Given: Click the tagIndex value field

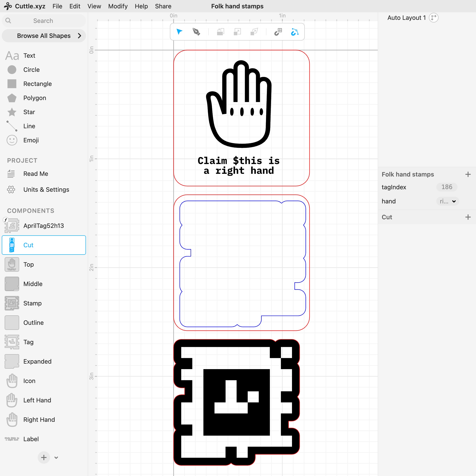Looking at the screenshot, I should click(447, 187).
